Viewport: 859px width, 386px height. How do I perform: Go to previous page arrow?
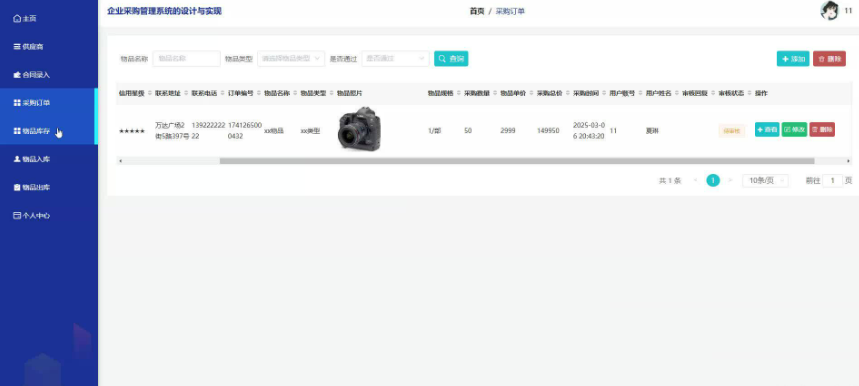tap(696, 181)
